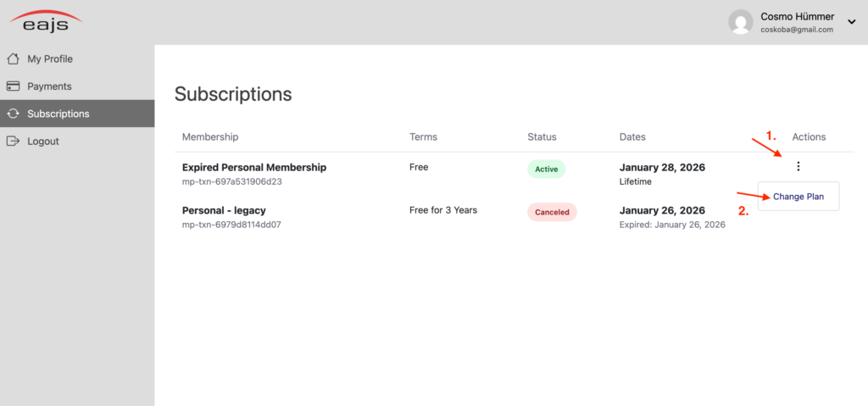Go to Payments in the sidebar
Image resolution: width=868 pixels, height=406 pixels.
[x=49, y=86]
